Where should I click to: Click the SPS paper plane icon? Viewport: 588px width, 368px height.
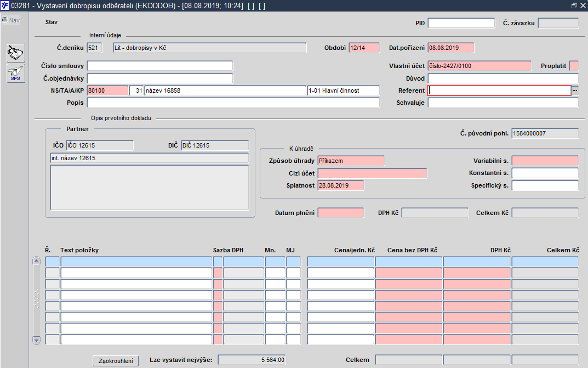coord(16,73)
